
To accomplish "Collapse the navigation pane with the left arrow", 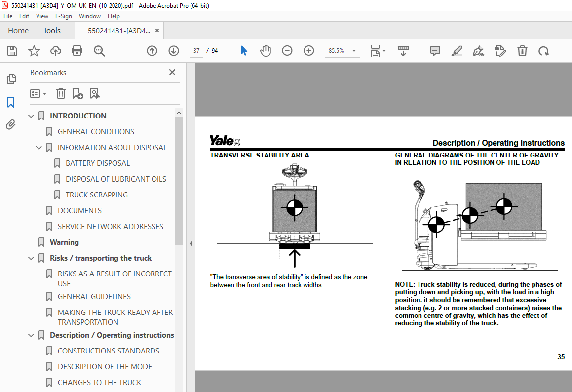I will [x=191, y=243].
